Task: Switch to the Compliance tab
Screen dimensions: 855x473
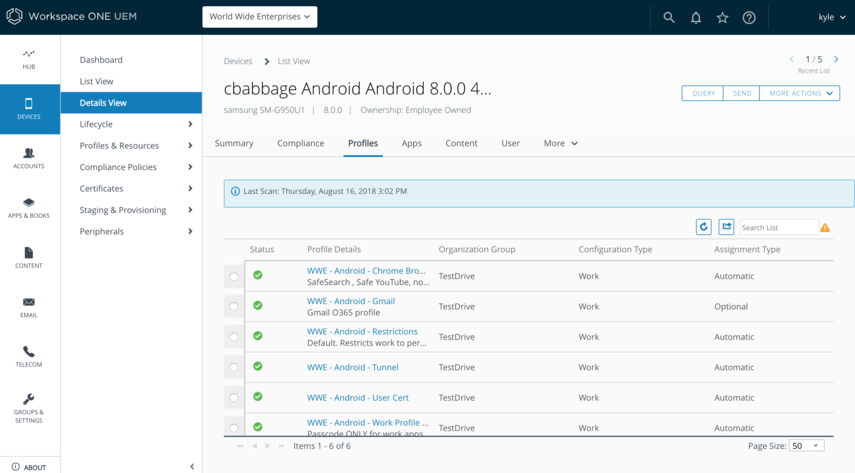Action: 300,143
